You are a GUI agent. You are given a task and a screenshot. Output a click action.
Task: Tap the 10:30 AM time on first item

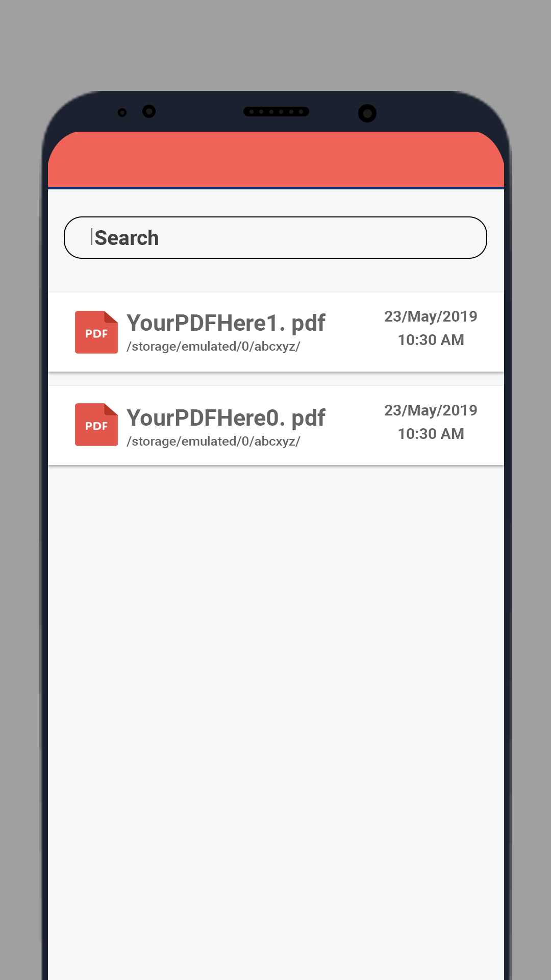pyautogui.click(x=431, y=340)
